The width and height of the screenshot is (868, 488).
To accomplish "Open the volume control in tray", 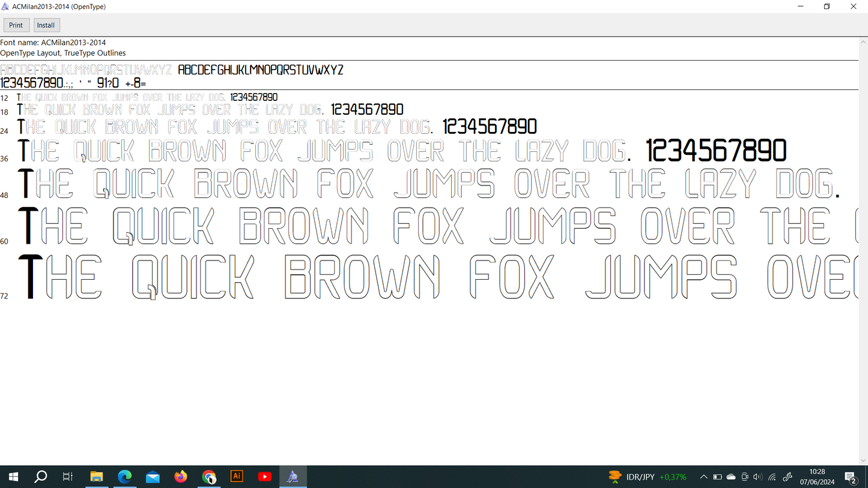I will point(757,477).
